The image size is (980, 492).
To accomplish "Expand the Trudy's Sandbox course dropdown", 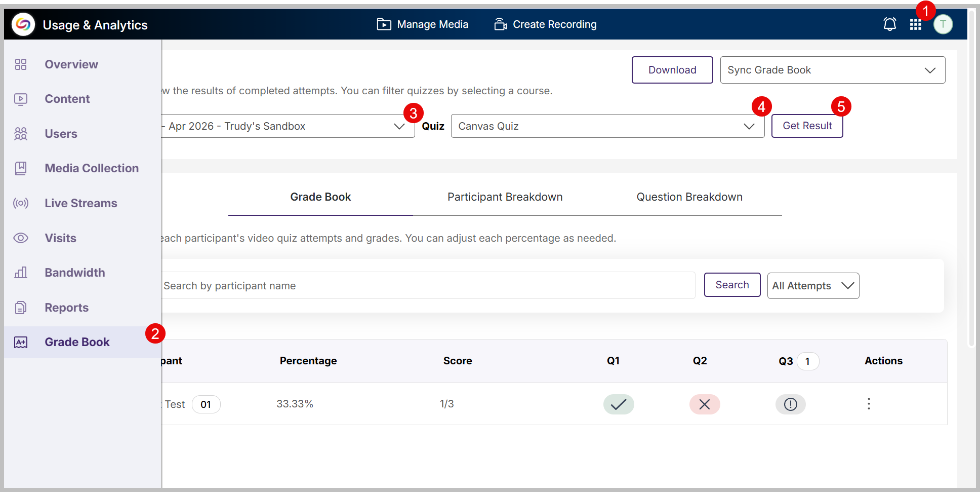I will tap(288, 126).
